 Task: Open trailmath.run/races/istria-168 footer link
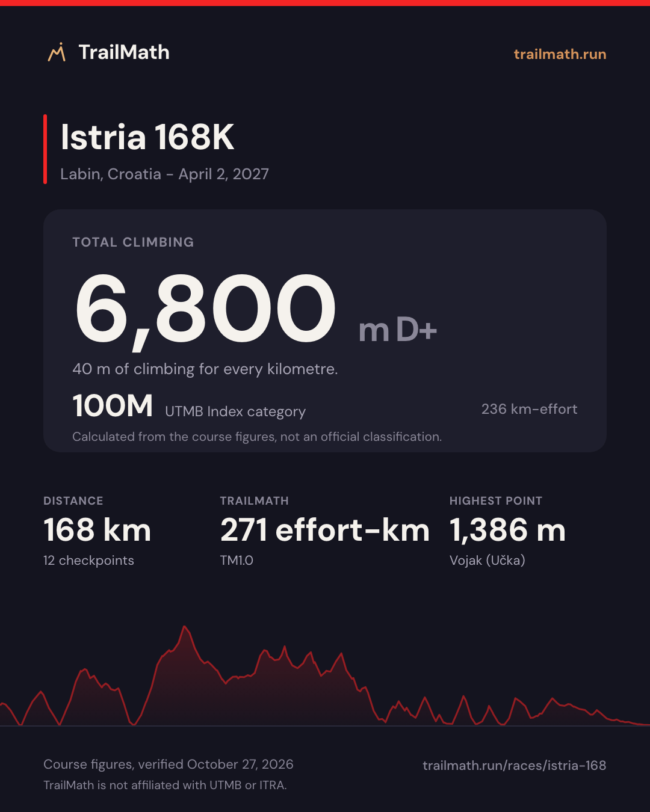(x=514, y=765)
